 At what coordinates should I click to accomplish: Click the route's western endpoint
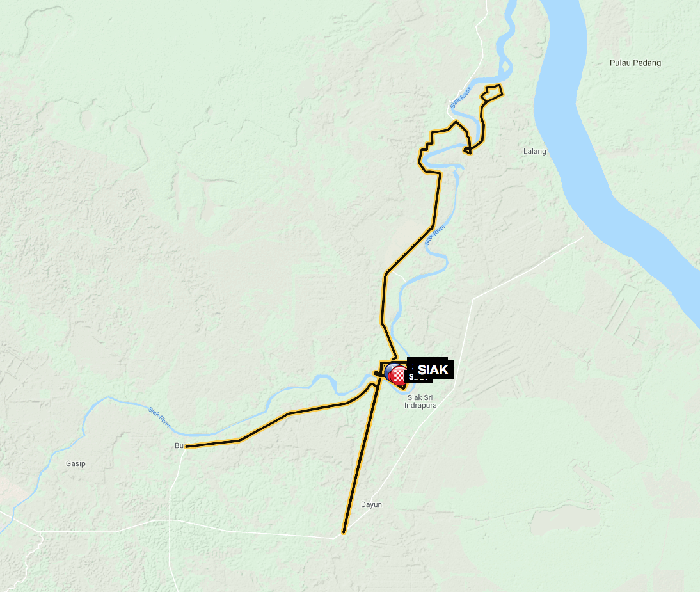pos(187,447)
